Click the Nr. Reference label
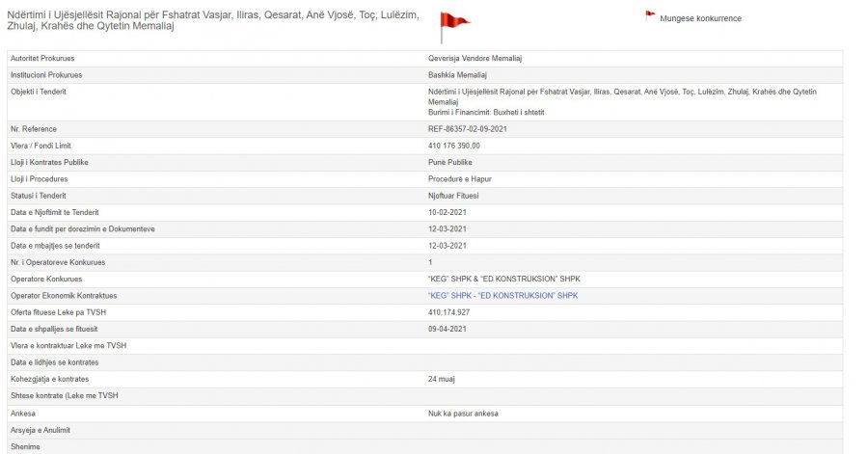Viewport: 868px width, 454px height. 34,129
